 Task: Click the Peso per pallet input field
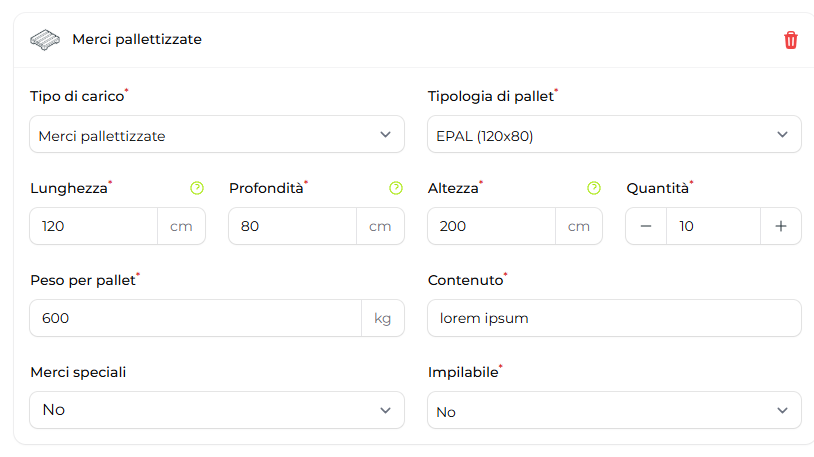(195, 318)
